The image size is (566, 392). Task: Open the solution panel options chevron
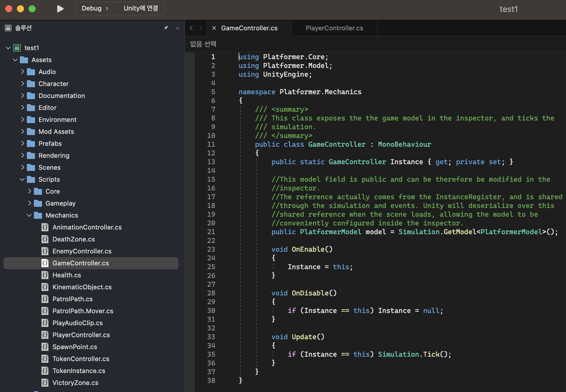point(177,28)
